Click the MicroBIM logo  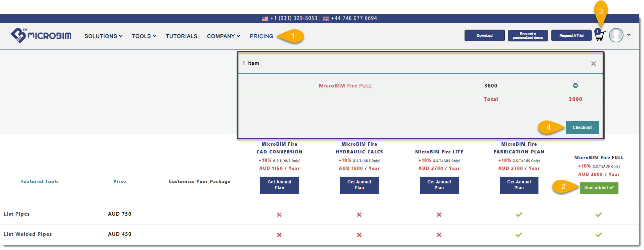tap(41, 35)
